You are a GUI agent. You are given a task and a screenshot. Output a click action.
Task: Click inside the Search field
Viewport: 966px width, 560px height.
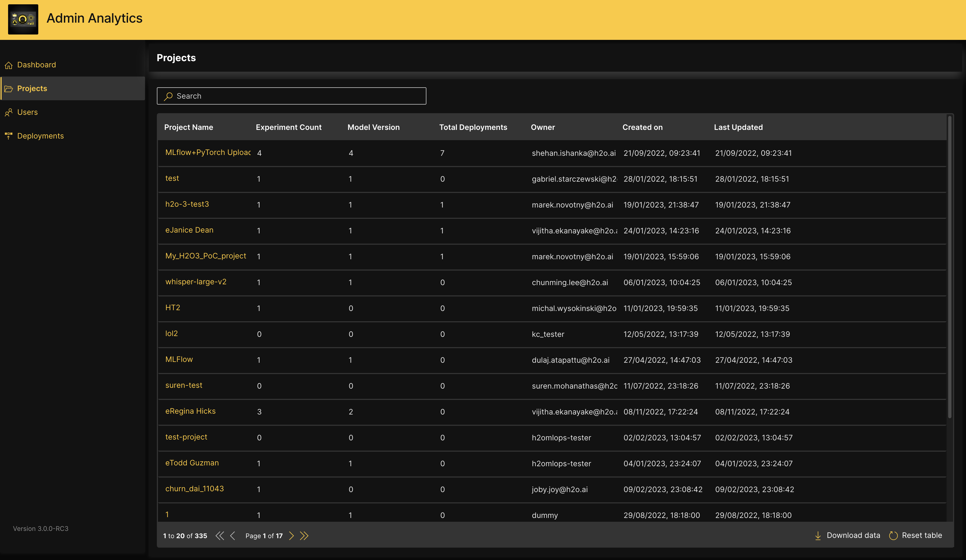point(291,96)
